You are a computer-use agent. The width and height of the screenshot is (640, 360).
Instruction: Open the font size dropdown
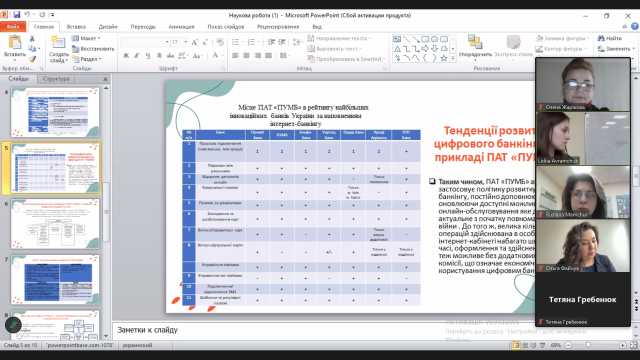tap(186, 42)
